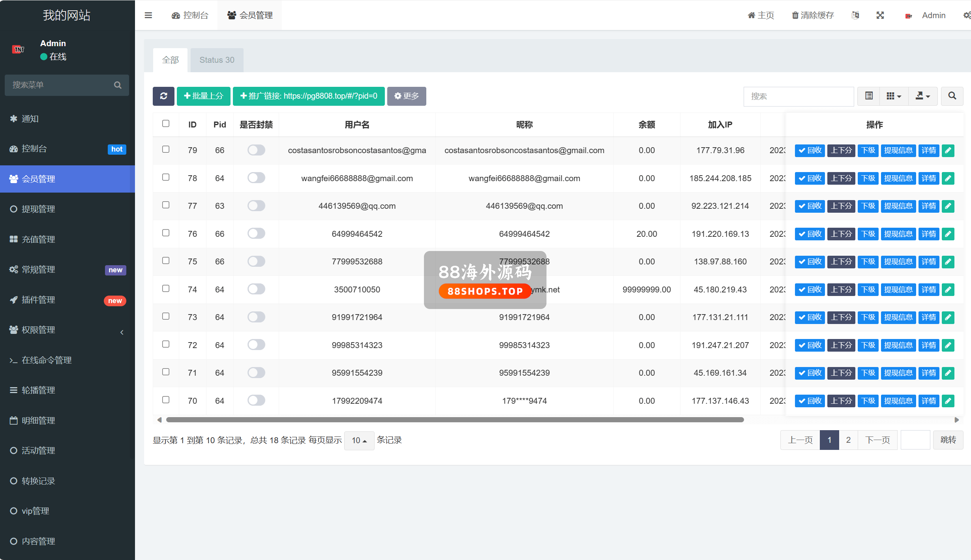Open 提现管理 in the sidebar
This screenshot has width=971, height=560.
coord(38,209)
